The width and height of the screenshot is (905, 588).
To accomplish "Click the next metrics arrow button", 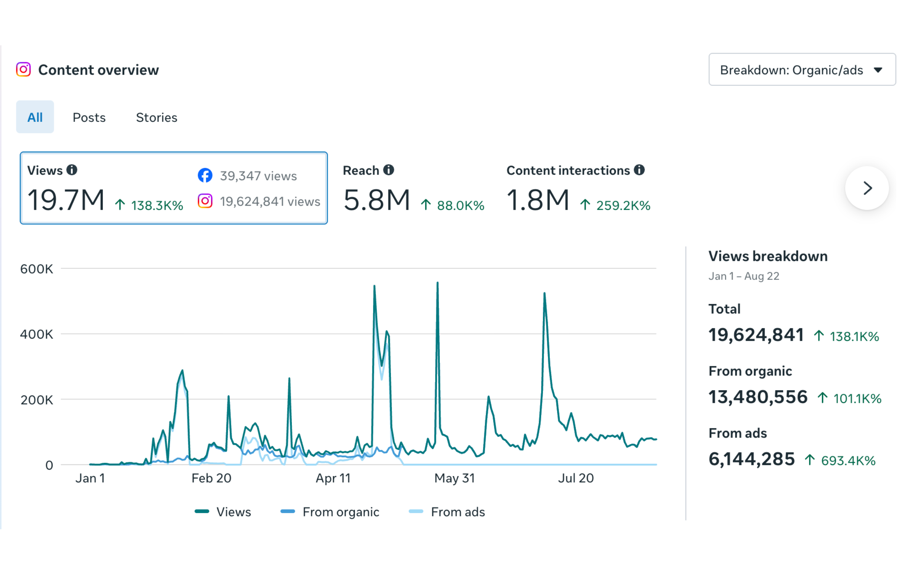I will click(867, 188).
